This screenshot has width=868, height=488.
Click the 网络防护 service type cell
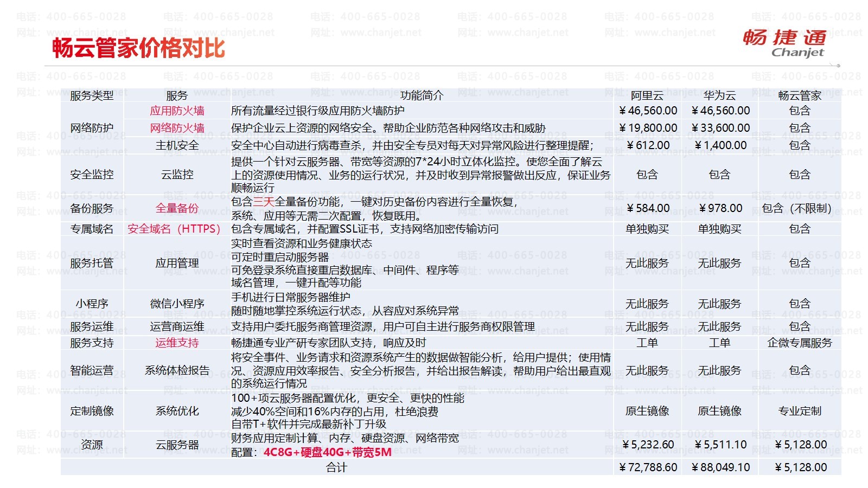point(92,129)
